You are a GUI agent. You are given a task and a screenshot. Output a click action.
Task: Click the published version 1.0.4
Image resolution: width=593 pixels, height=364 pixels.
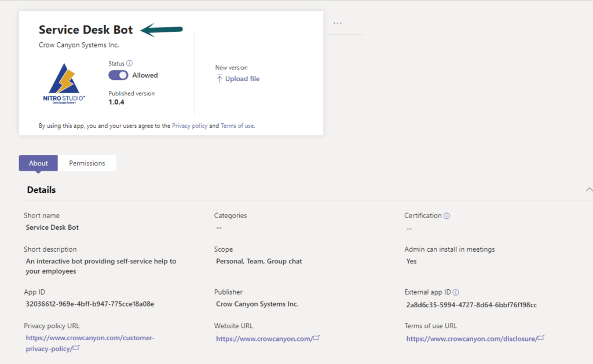116,102
